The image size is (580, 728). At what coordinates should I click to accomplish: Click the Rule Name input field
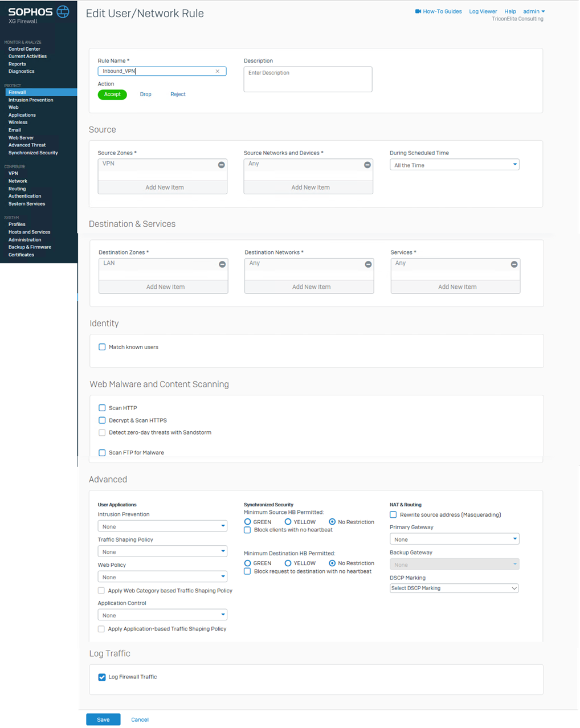pyautogui.click(x=162, y=71)
